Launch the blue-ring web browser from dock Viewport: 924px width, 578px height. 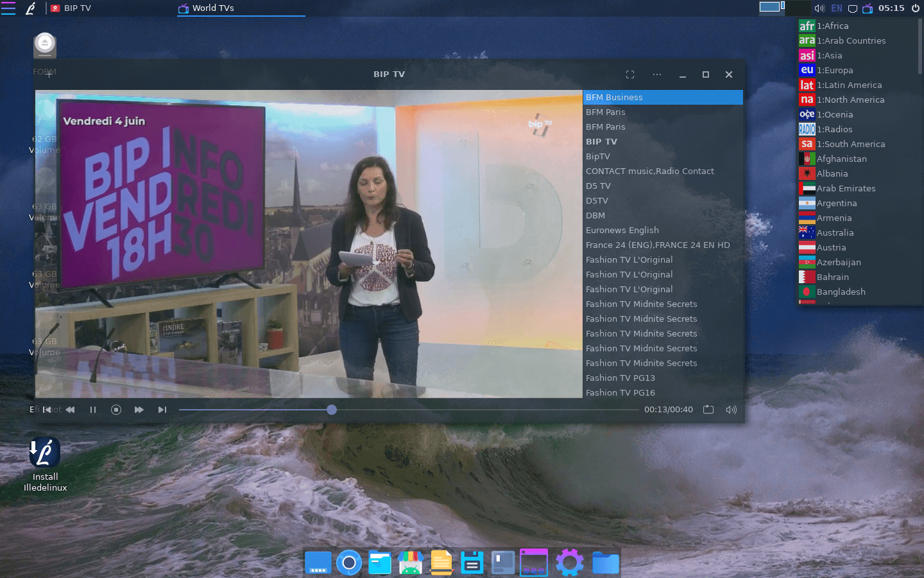349,563
